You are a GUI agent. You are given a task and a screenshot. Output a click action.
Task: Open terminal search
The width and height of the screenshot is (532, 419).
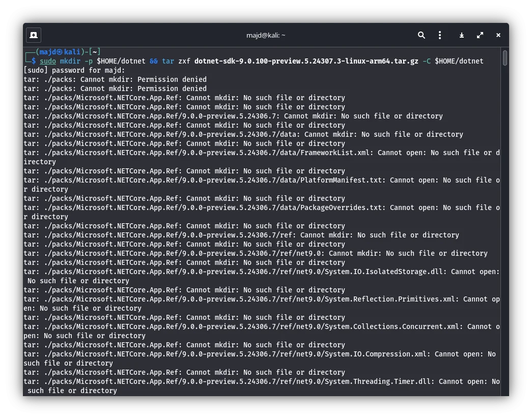(421, 35)
